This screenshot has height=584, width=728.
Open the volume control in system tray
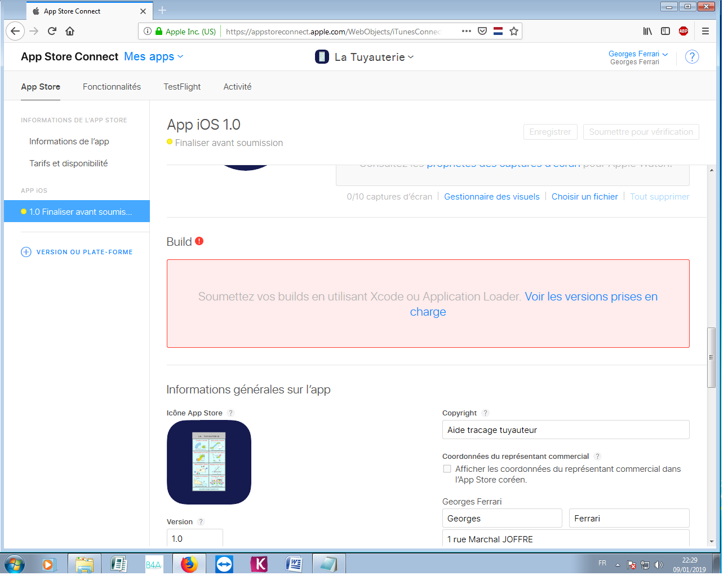point(659,565)
